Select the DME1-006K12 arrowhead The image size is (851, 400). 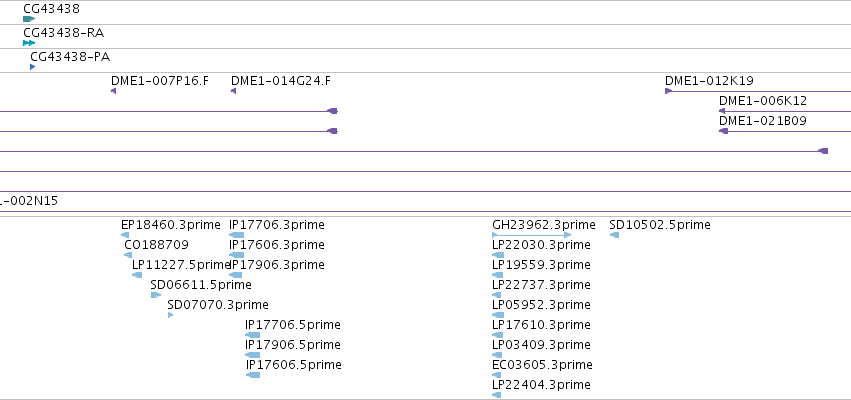tap(722, 111)
